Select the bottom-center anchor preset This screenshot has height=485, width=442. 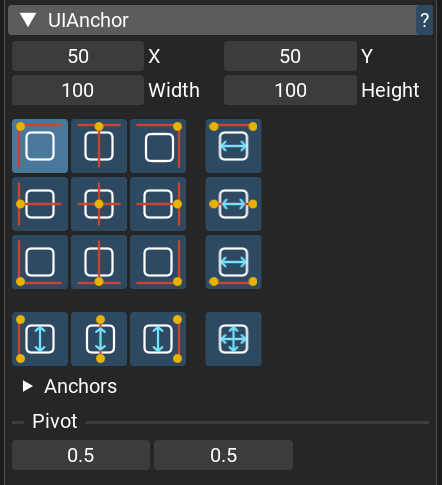coord(99,262)
